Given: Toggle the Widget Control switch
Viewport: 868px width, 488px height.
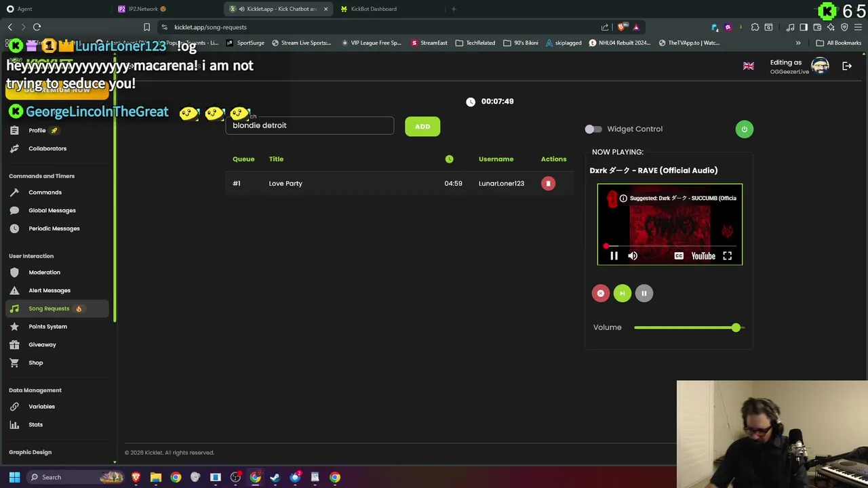Looking at the screenshot, I should 593,129.
